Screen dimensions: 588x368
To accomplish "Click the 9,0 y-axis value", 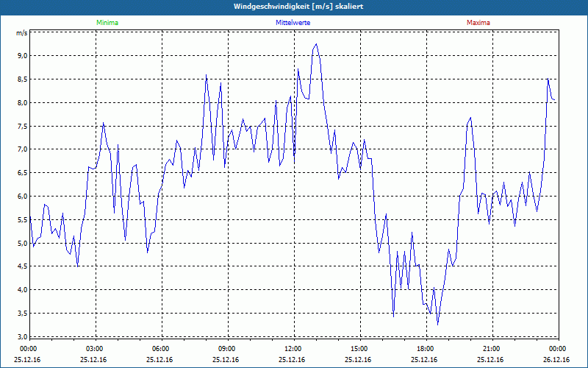I will [23, 56].
